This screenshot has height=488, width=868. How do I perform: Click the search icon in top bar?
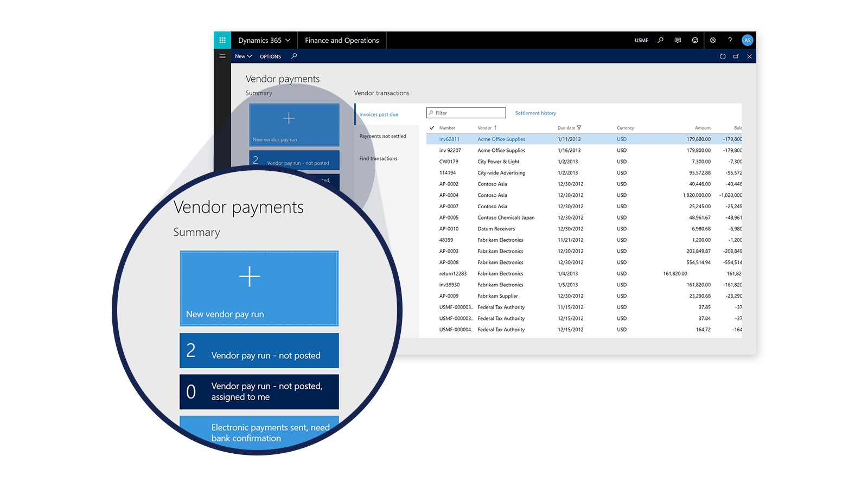(660, 40)
